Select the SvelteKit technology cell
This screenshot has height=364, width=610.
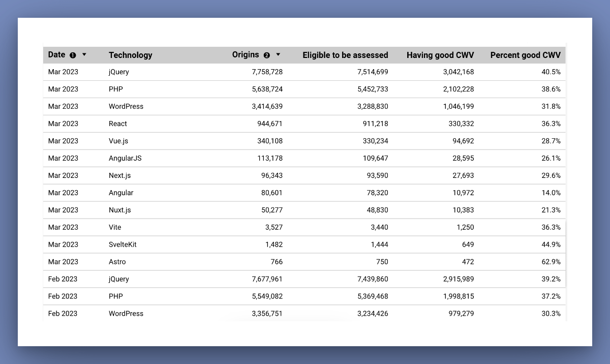pyautogui.click(x=123, y=245)
